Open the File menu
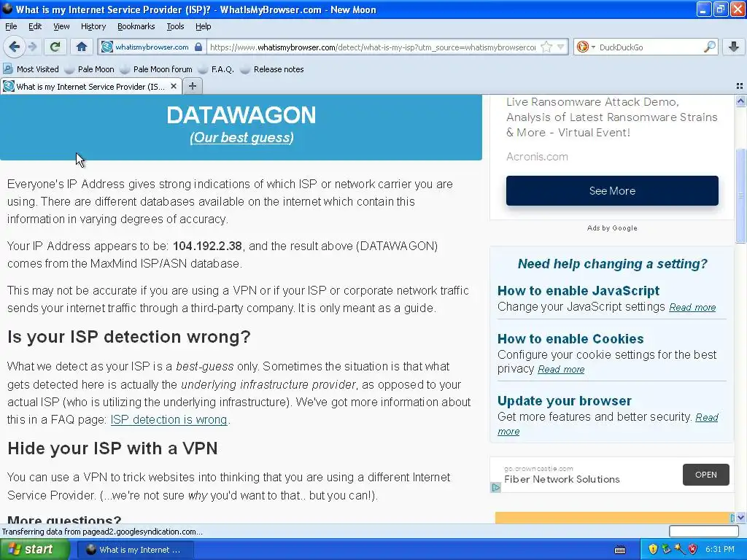The width and height of the screenshot is (747, 560). pos(11,26)
